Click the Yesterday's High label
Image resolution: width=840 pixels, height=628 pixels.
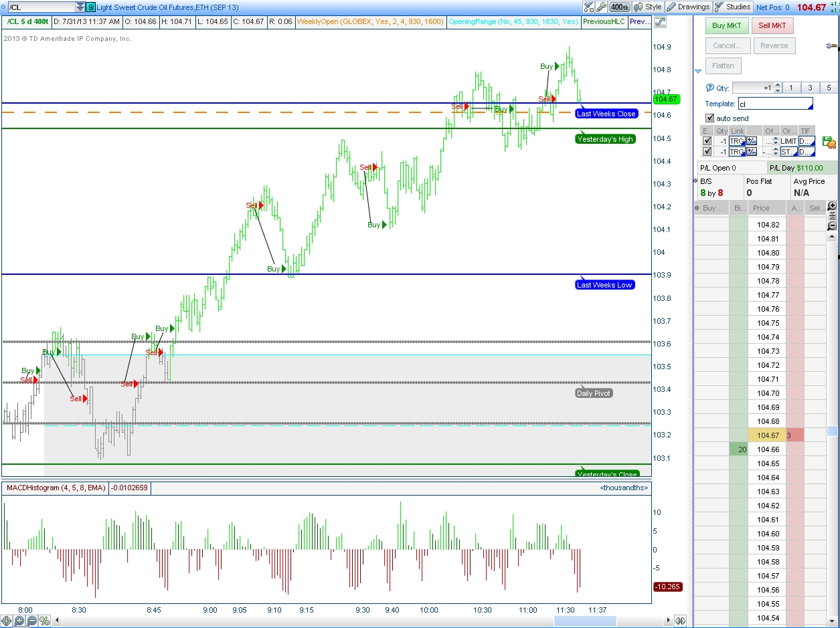(605, 139)
